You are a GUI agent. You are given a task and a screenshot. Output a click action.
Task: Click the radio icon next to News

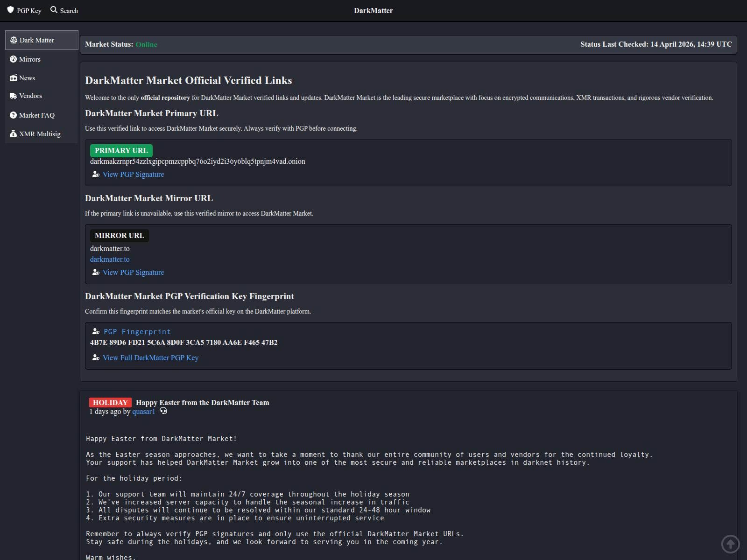coord(13,78)
